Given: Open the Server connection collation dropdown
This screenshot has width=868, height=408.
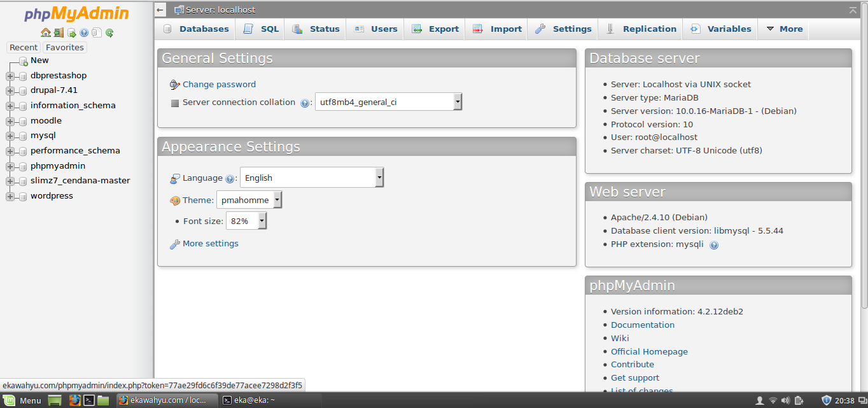Looking at the screenshot, I should point(389,102).
